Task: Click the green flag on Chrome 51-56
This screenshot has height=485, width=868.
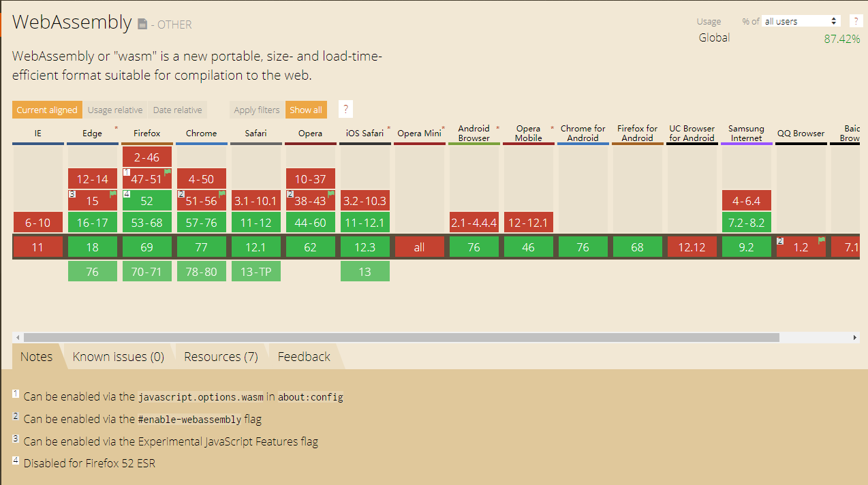Action: click(222, 194)
